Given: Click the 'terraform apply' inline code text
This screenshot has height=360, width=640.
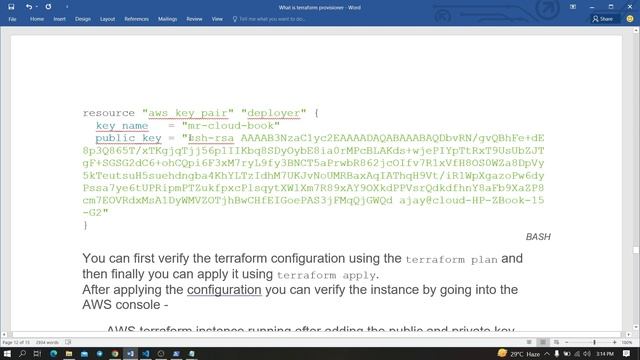Looking at the screenshot, I should [326, 275].
